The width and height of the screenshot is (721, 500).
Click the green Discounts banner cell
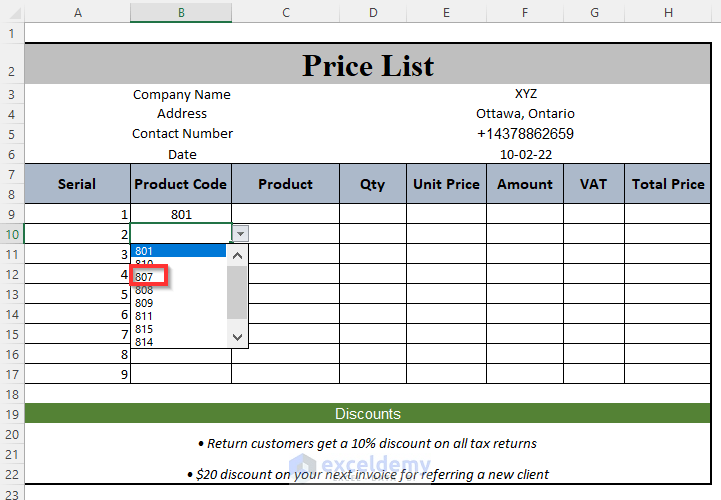[x=368, y=414]
